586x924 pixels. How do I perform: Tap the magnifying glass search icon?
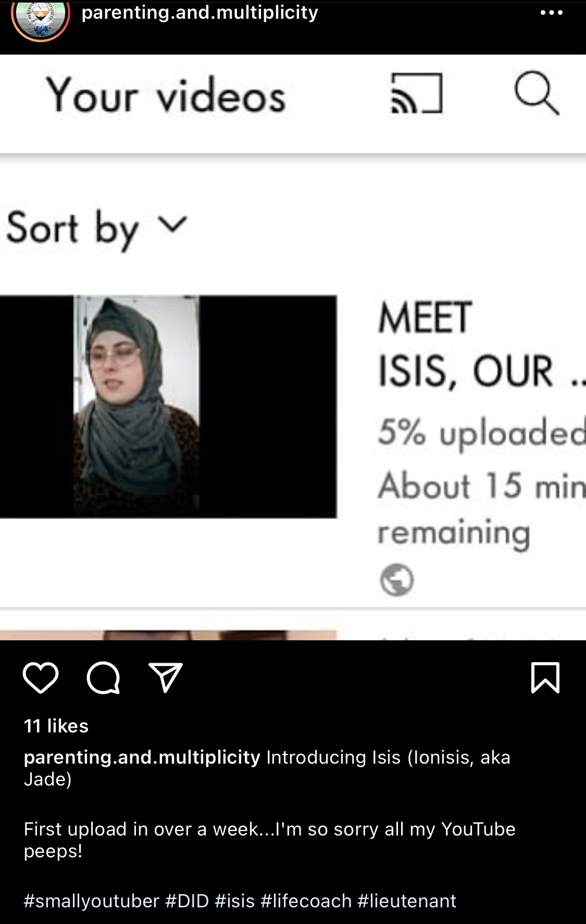click(537, 94)
